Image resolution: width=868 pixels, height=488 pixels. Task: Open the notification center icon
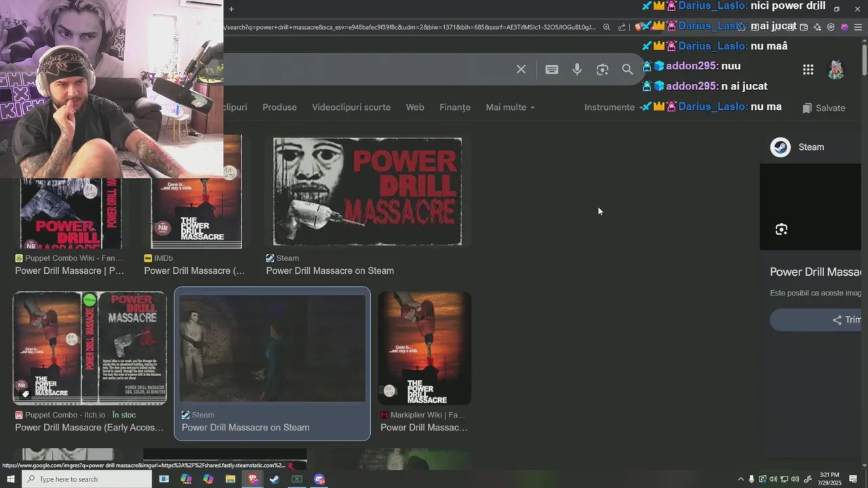click(x=853, y=479)
